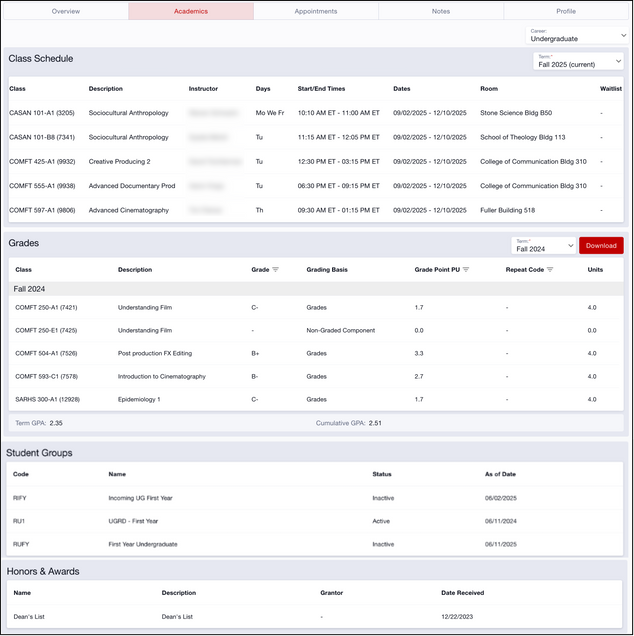This screenshot has height=636, width=634.
Task: Click '10:10 AM ET - 11:00 AM ET' time
Action: [339, 113]
